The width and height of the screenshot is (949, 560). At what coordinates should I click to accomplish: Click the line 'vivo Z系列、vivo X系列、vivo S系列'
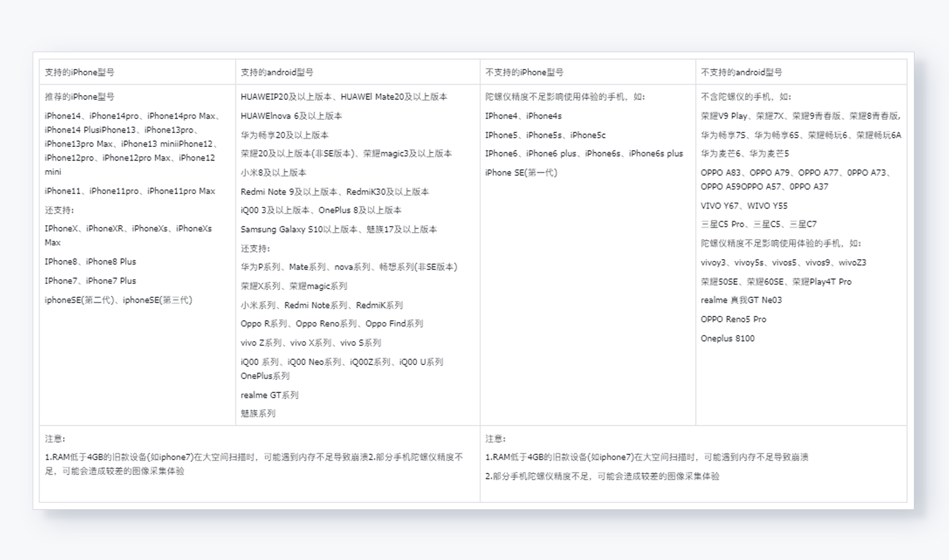click(311, 343)
